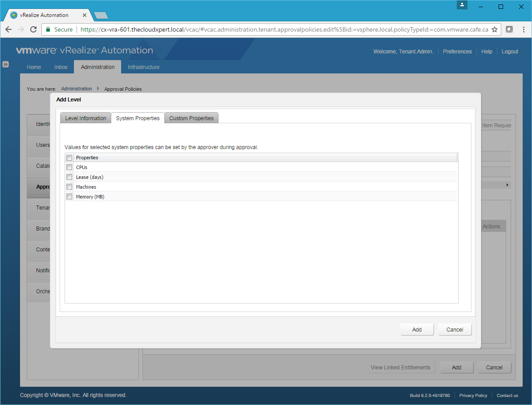Enable the CPUs property checkbox
Screen dimensions: 532x405
69,167
